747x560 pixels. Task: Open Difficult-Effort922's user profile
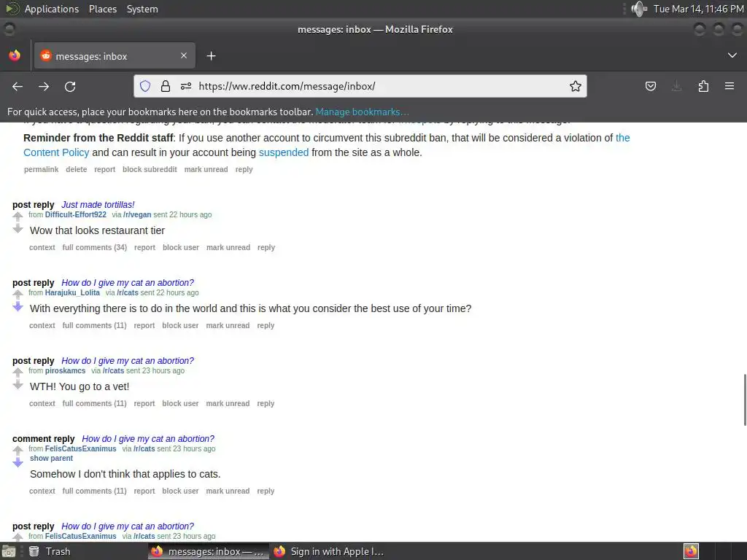point(76,215)
